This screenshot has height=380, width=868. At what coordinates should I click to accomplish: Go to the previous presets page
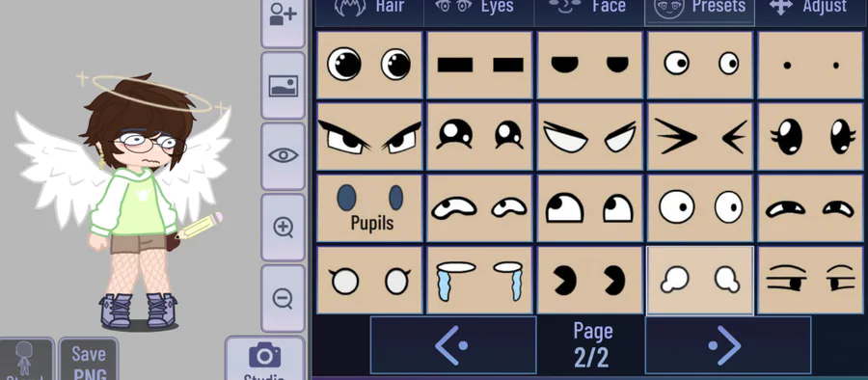point(453,345)
